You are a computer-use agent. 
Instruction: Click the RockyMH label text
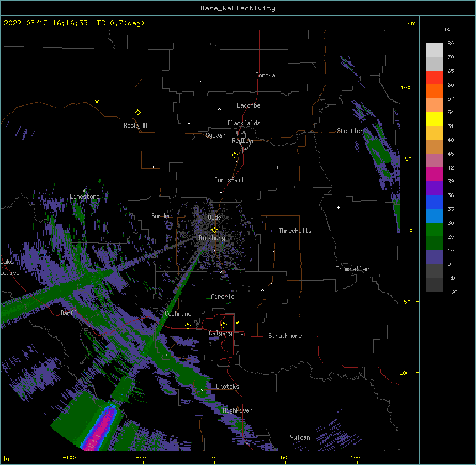click(x=135, y=125)
